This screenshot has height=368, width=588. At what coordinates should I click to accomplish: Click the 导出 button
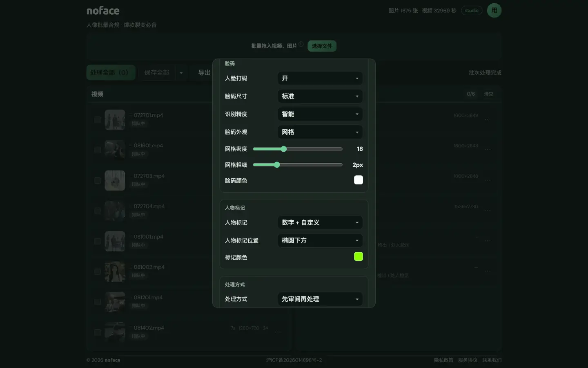204,72
